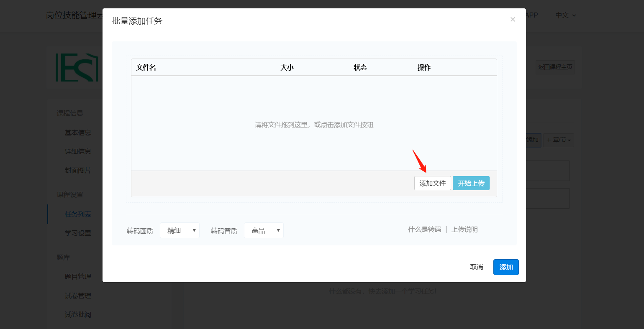Click the 文件名 column header
This screenshot has height=329, width=644.
tap(146, 67)
